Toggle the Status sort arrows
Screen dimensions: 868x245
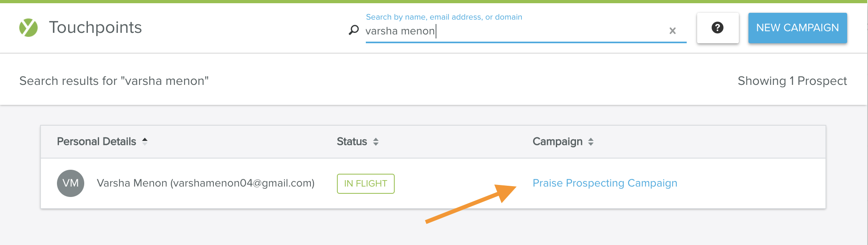pyautogui.click(x=376, y=142)
